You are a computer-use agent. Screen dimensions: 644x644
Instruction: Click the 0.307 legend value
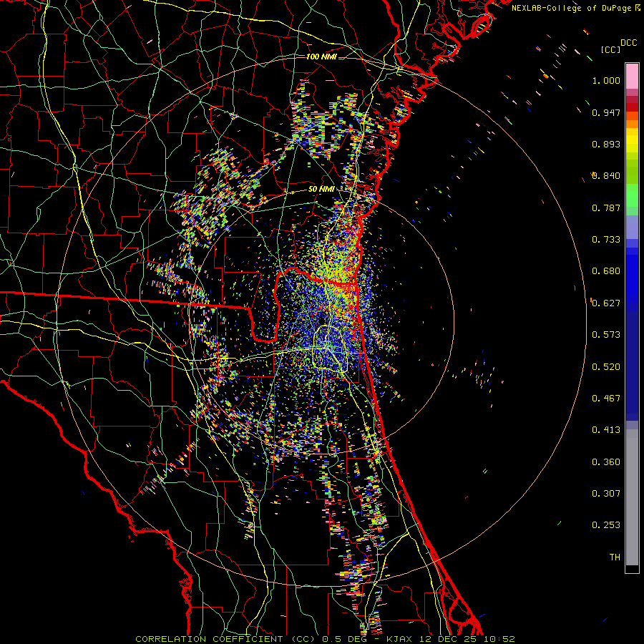pos(606,494)
